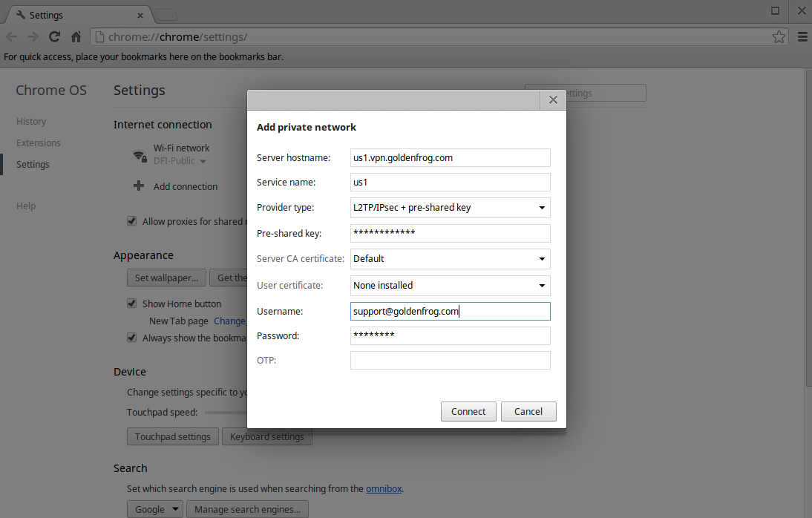Click the browser back arrow

(11, 37)
